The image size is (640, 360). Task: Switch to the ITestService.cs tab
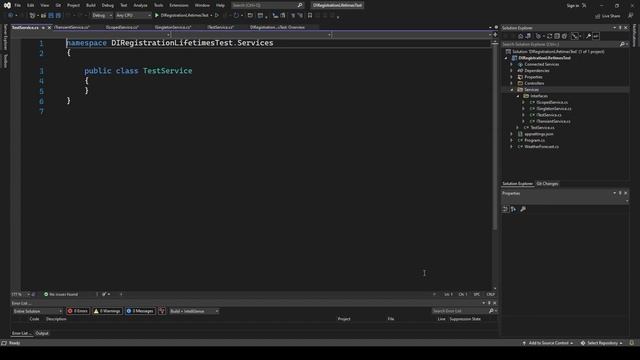(x=220, y=27)
